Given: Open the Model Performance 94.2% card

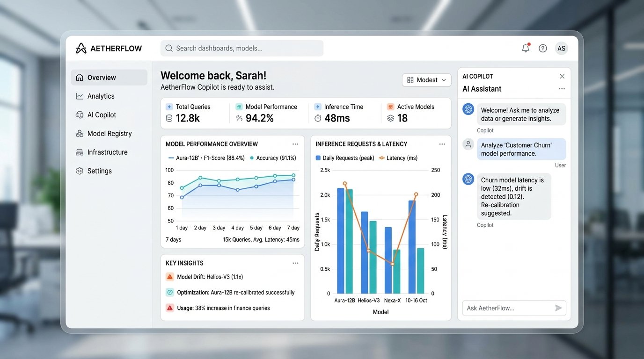Looking at the screenshot, I should point(270,113).
